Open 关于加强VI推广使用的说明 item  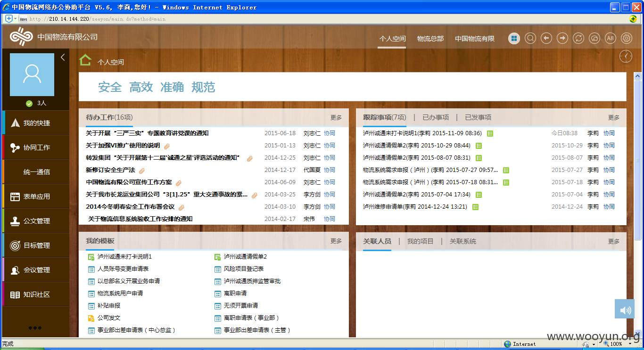123,145
